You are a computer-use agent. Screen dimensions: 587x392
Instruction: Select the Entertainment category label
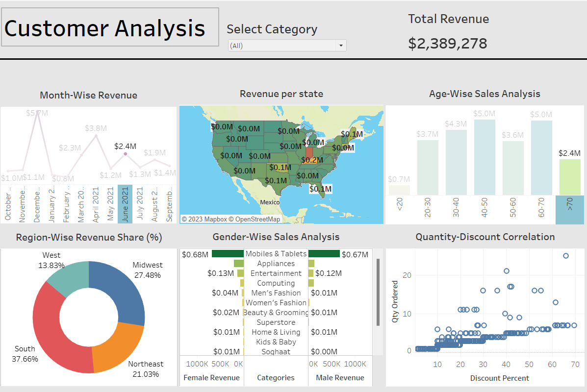276,273
